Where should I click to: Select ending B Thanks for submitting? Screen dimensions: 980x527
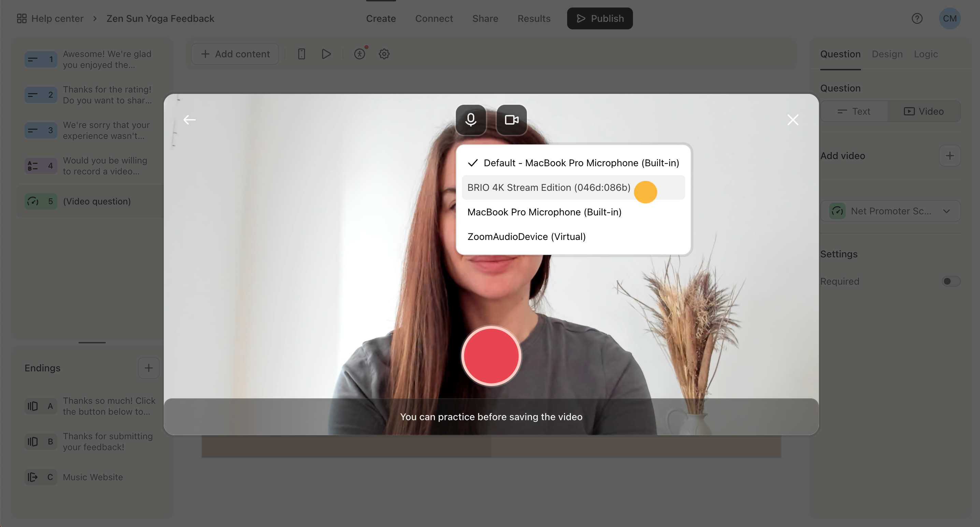(92, 442)
